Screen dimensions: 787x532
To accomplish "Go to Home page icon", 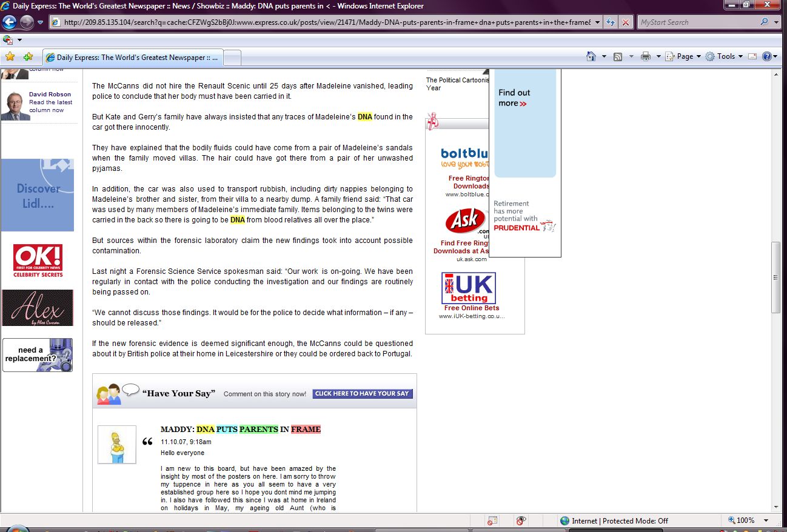I will coord(591,56).
